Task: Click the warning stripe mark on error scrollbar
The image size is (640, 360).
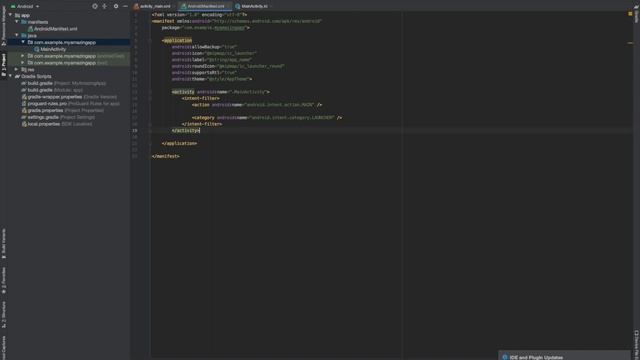Action: 630,42
